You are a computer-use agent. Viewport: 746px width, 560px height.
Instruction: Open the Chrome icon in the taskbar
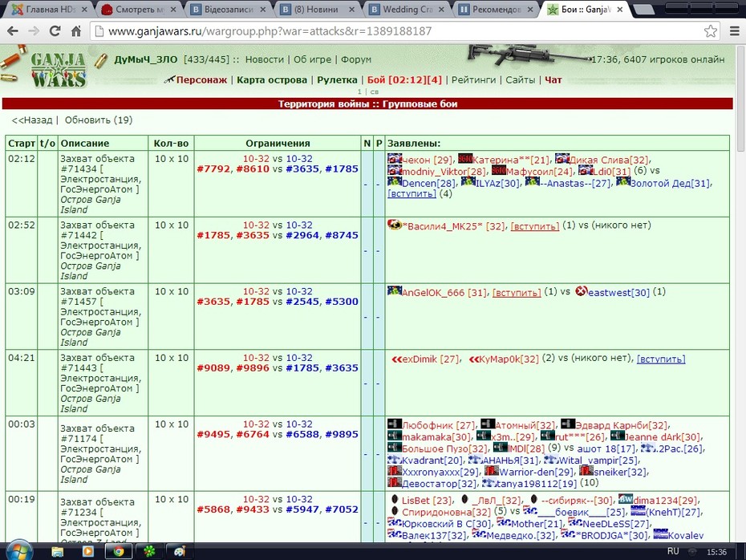(x=119, y=551)
